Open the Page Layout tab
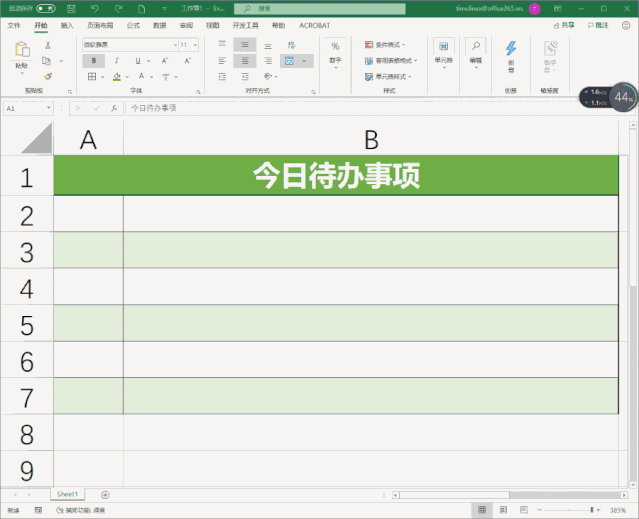639x519 pixels. tap(100, 25)
